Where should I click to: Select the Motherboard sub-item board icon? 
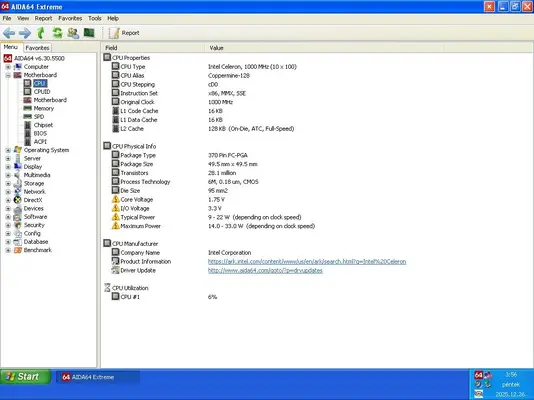[x=28, y=100]
